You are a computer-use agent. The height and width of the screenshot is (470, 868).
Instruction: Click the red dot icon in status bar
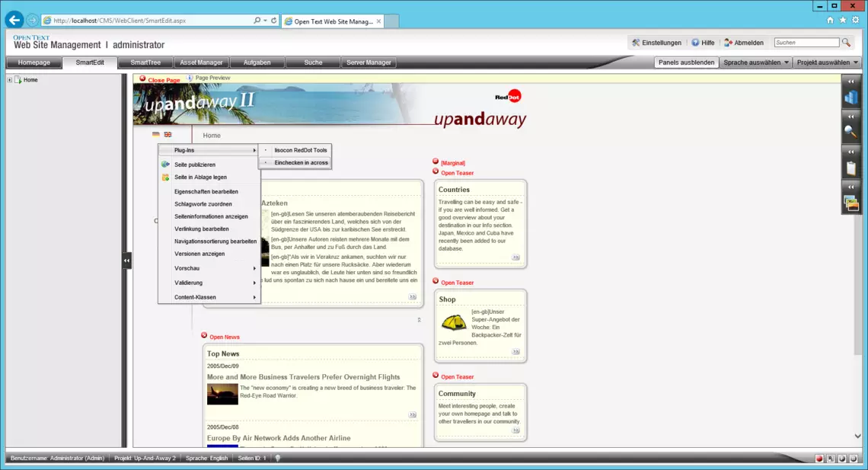coord(819,459)
